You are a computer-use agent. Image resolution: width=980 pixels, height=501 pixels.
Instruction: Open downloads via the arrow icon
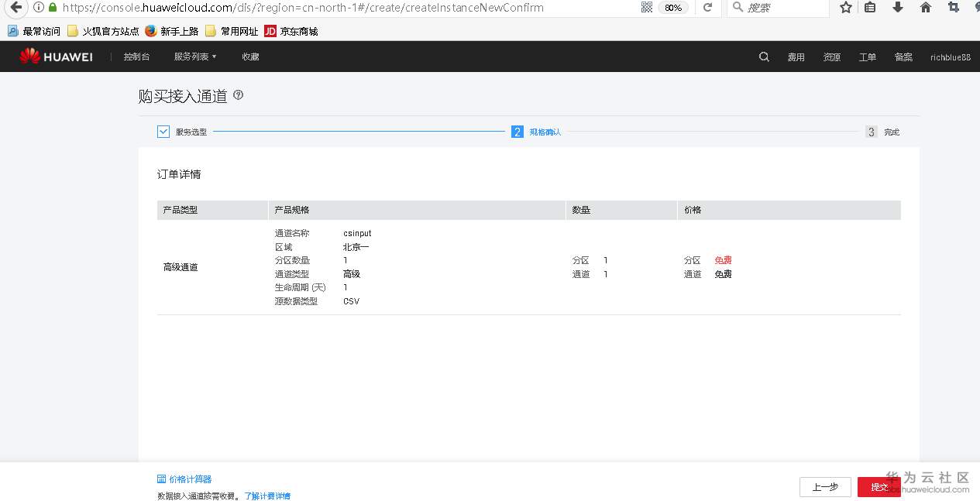tap(898, 9)
